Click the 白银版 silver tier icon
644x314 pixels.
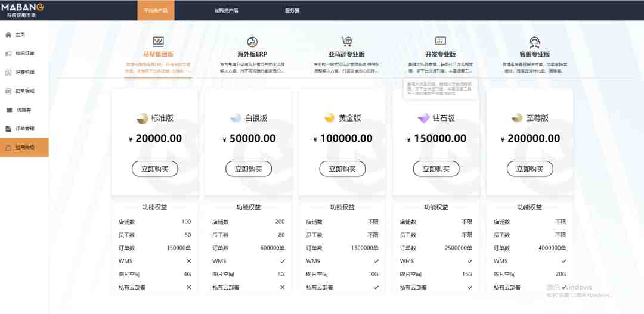point(236,118)
